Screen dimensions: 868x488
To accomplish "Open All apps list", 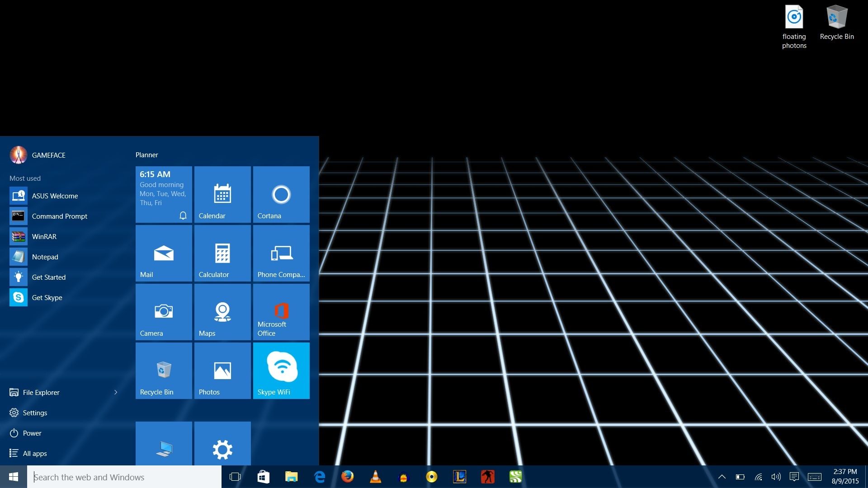I will coord(34,453).
